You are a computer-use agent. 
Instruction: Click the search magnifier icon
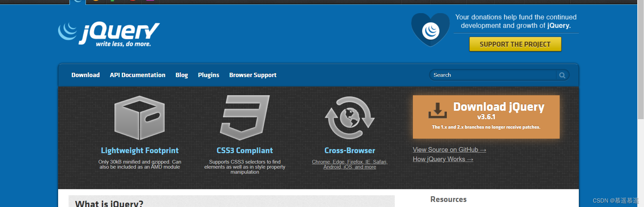[562, 75]
